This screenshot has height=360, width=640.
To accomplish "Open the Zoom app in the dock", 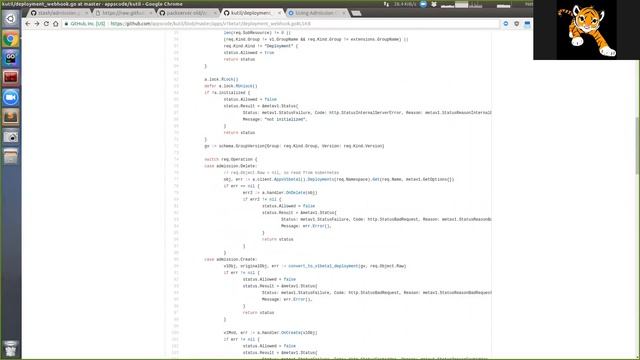I will click(11, 98).
